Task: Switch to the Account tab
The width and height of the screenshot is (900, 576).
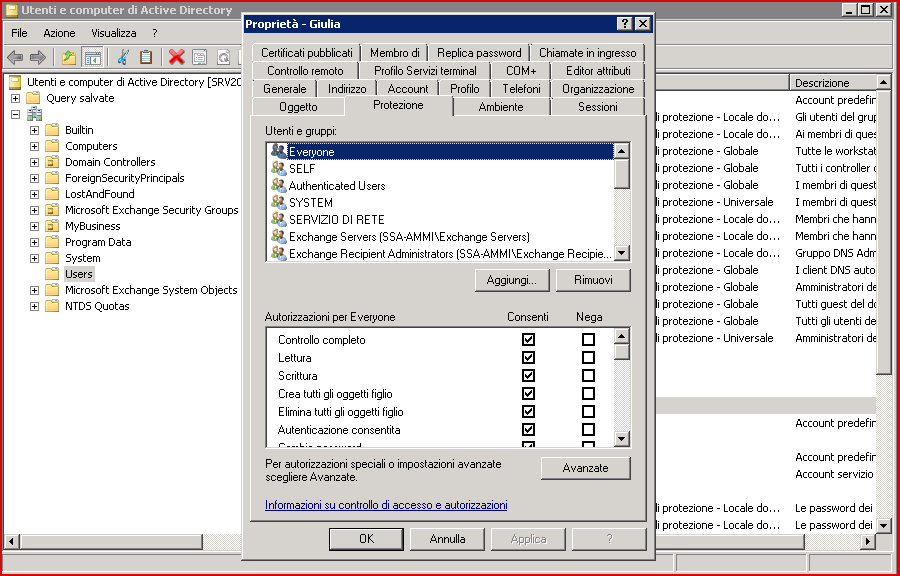Action: [408, 89]
